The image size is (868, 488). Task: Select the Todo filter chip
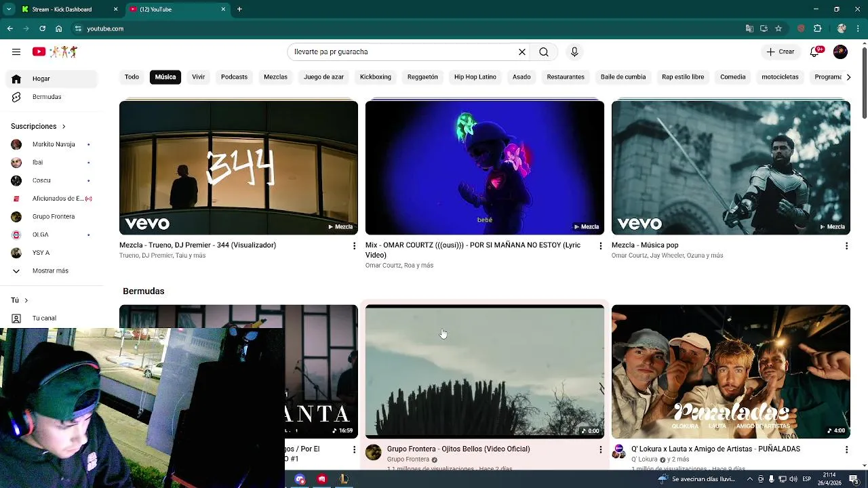[x=132, y=77]
